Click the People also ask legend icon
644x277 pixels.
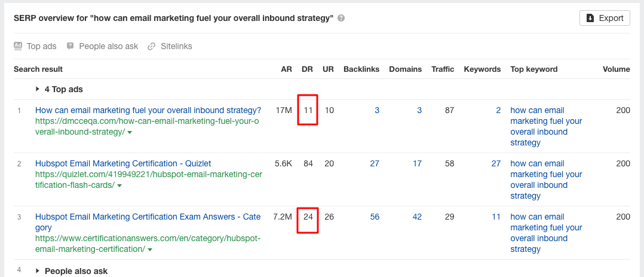pyautogui.click(x=70, y=46)
